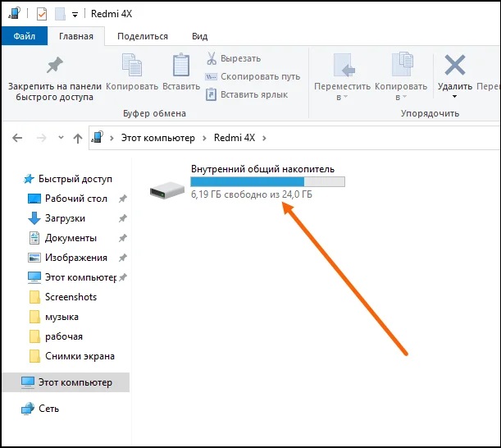Click the Paste clipboard icon
The height and width of the screenshot is (448, 501).
click(181, 65)
